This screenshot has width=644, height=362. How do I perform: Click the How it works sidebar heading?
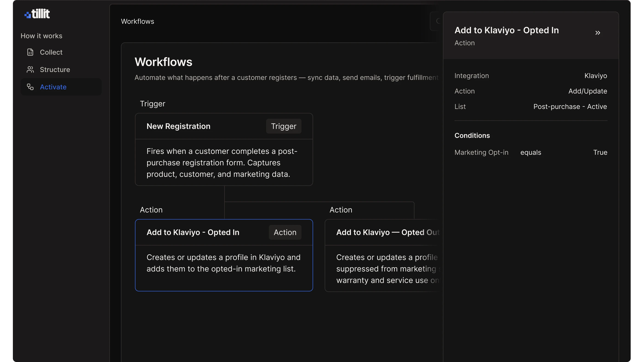(x=42, y=36)
